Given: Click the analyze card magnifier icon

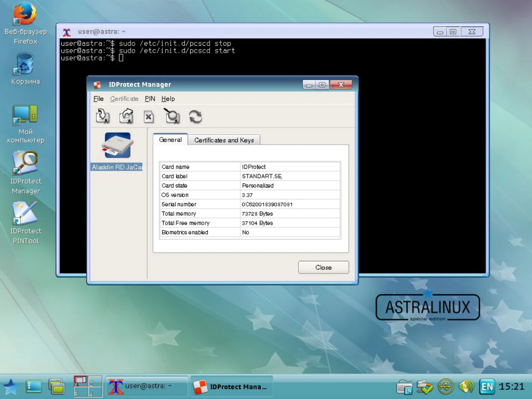Looking at the screenshot, I should [172, 116].
